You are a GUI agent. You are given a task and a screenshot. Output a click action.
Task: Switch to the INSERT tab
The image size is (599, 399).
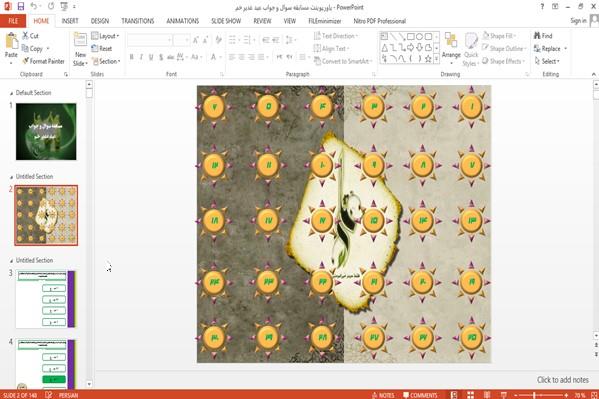click(70, 21)
